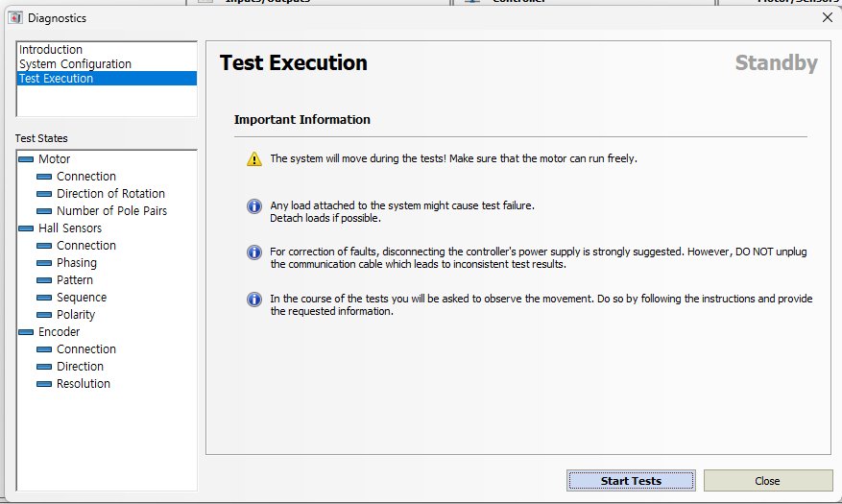842x504 pixels.
Task: Select the Test Execution page
Action: [x=57, y=79]
